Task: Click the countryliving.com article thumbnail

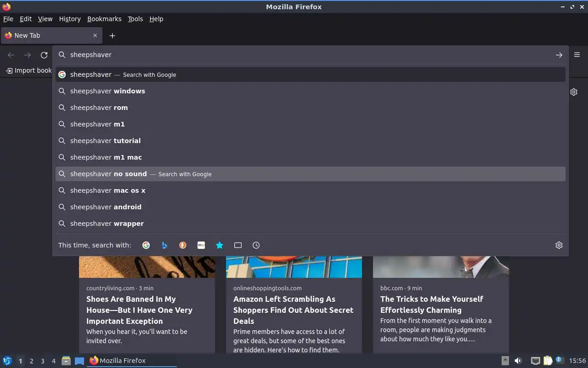Action: coord(147,267)
